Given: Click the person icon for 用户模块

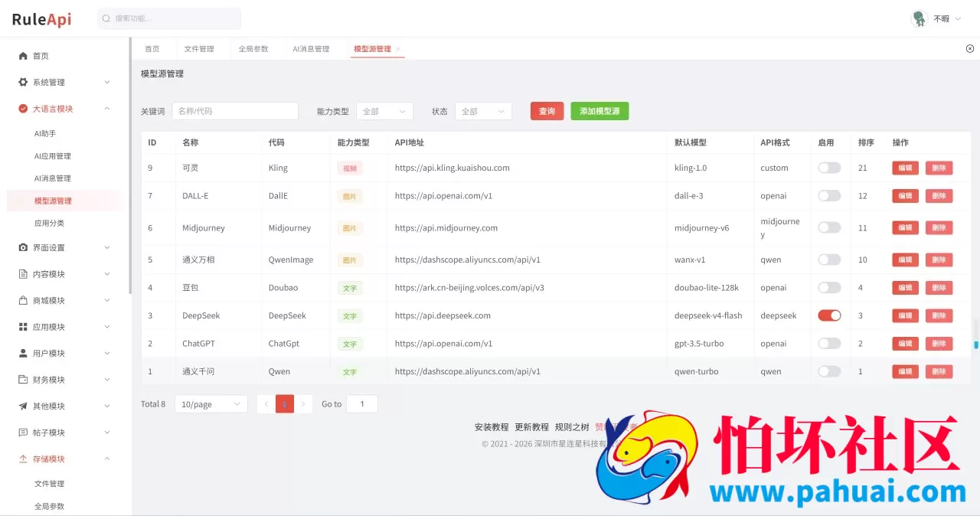Looking at the screenshot, I should click(x=23, y=353).
